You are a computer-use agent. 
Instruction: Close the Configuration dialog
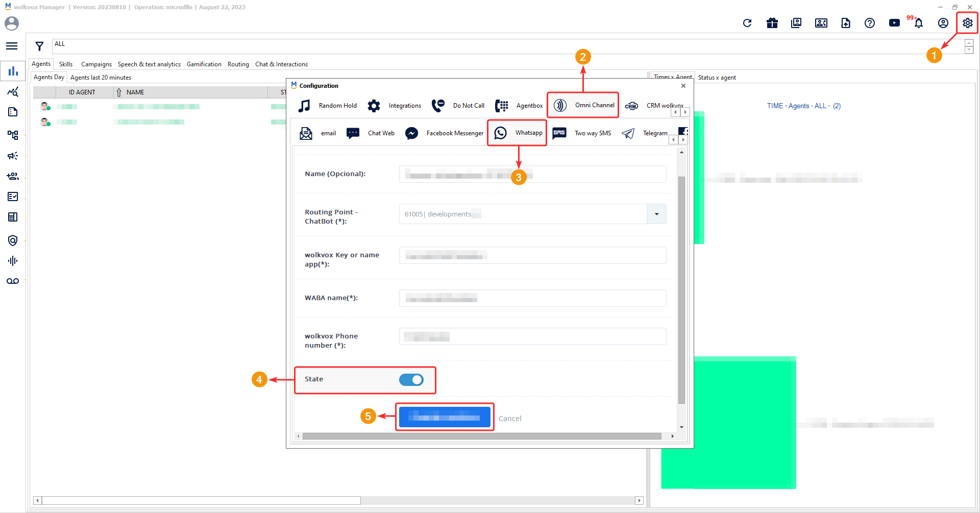tap(683, 86)
